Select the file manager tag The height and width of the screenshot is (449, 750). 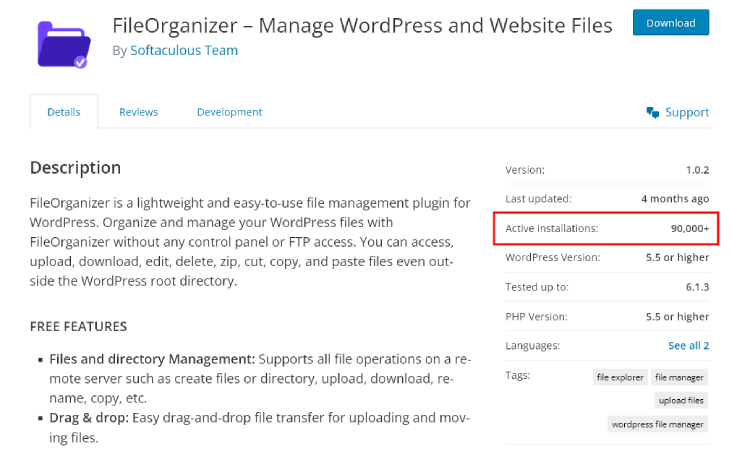679,377
